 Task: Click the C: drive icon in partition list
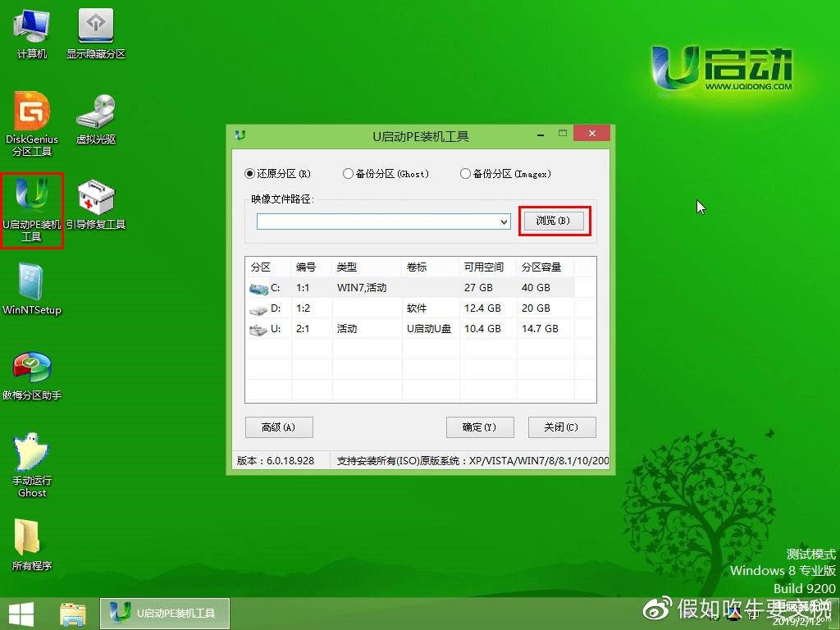pos(258,289)
